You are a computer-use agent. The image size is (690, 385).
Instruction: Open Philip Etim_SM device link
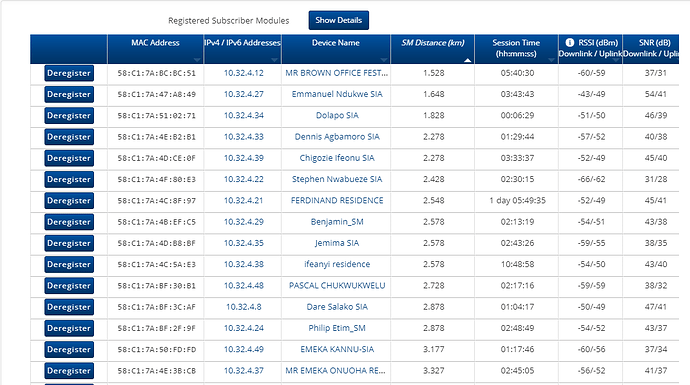(337, 328)
